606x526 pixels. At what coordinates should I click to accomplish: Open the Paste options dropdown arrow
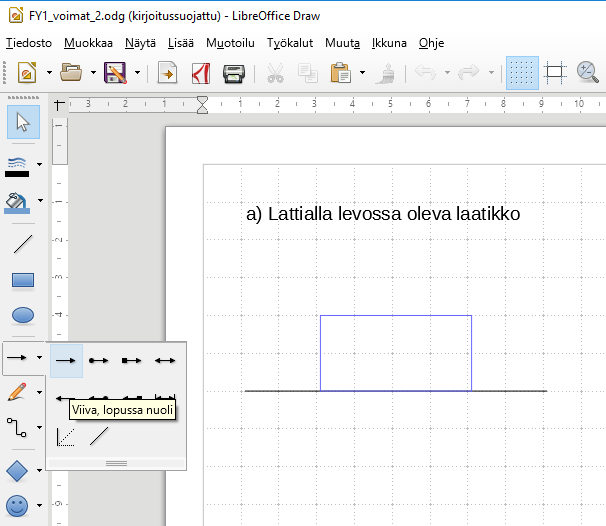pyautogui.click(x=362, y=72)
